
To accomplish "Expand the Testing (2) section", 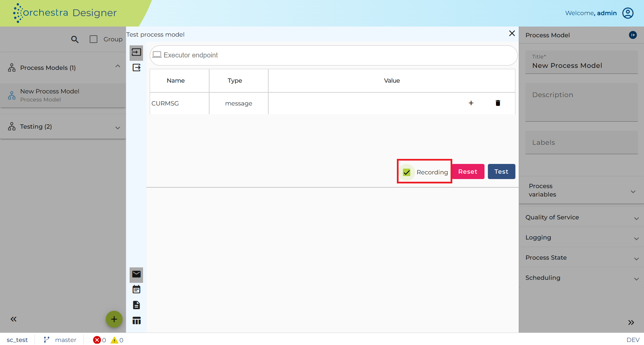I will pyautogui.click(x=118, y=128).
